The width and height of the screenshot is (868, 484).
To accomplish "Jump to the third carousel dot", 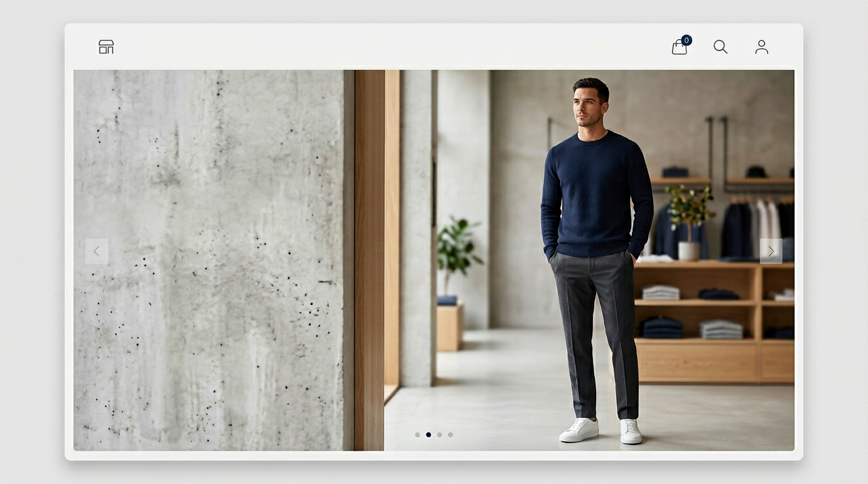I will click(x=440, y=435).
